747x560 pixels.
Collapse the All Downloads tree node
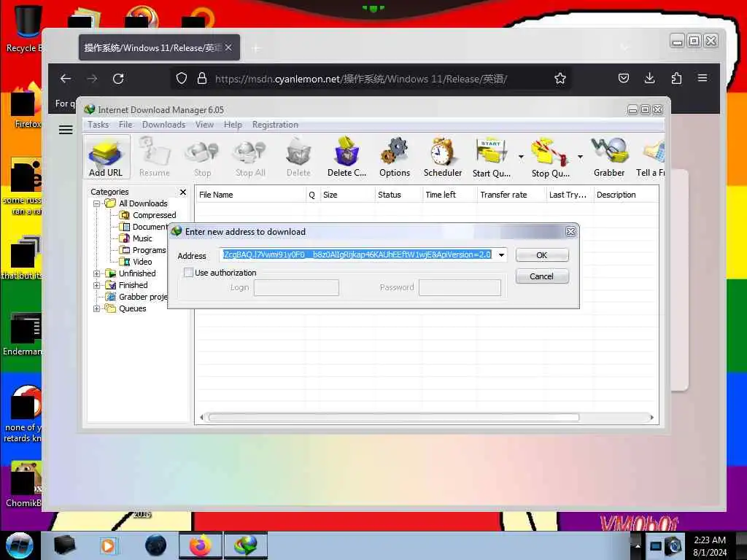click(97, 203)
